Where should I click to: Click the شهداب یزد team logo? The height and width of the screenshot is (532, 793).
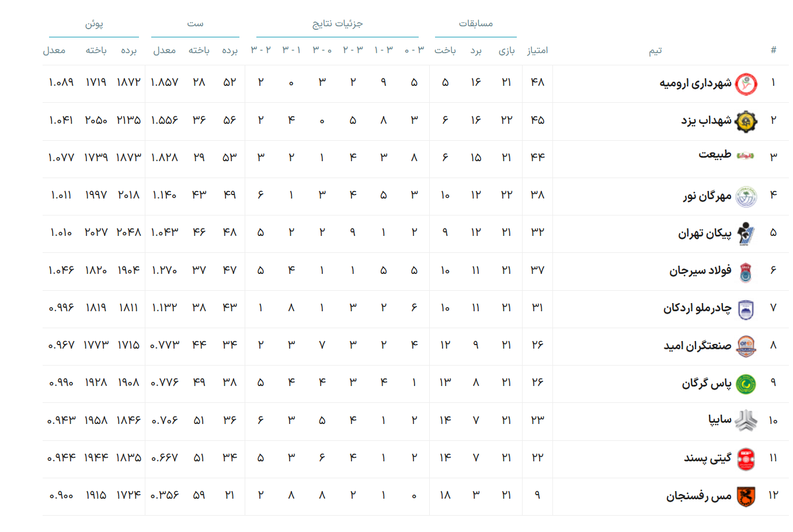tap(746, 121)
